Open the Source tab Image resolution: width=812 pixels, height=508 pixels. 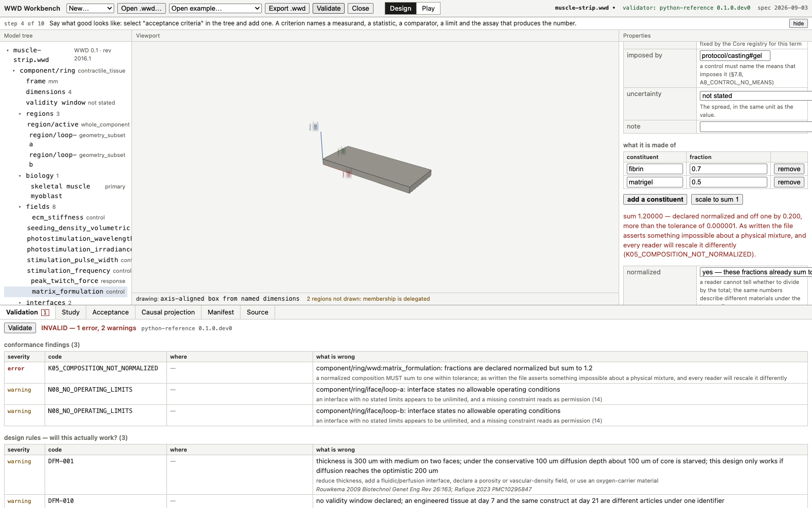(x=257, y=312)
